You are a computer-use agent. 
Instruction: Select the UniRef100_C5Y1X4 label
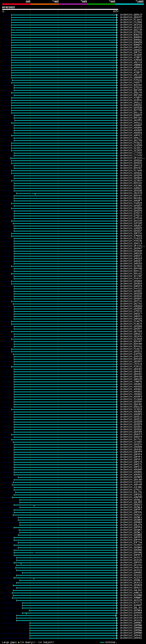click(x=131, y=364)
